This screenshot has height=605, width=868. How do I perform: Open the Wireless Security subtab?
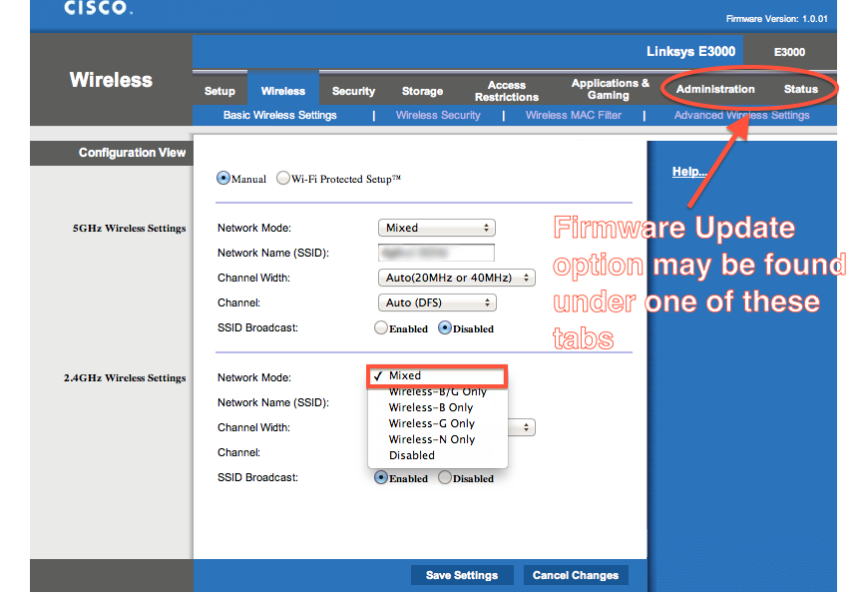pos(438,115)
